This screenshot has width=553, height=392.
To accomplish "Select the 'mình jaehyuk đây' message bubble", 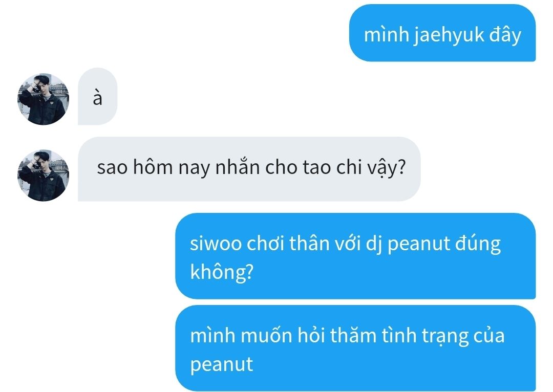I will pos(442,33).
